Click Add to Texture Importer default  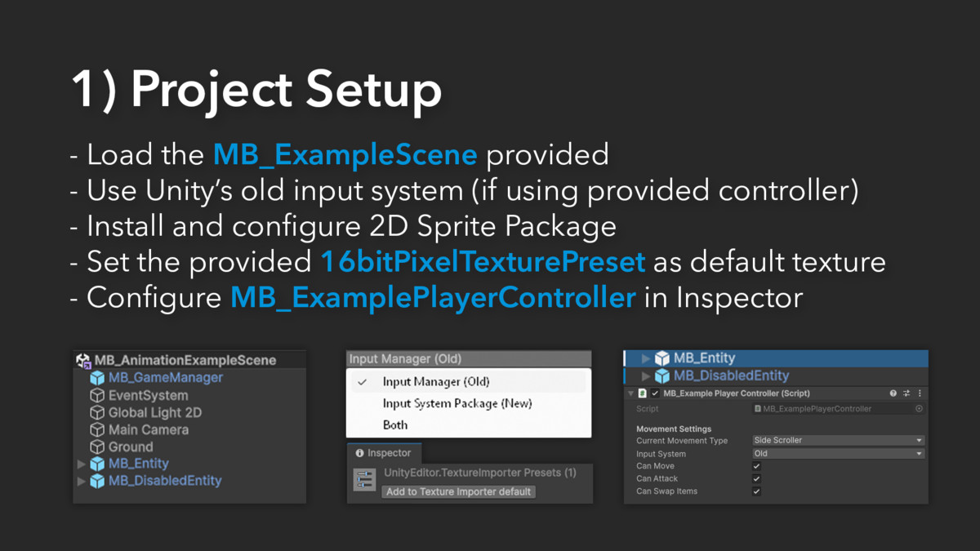click(458, 491)
